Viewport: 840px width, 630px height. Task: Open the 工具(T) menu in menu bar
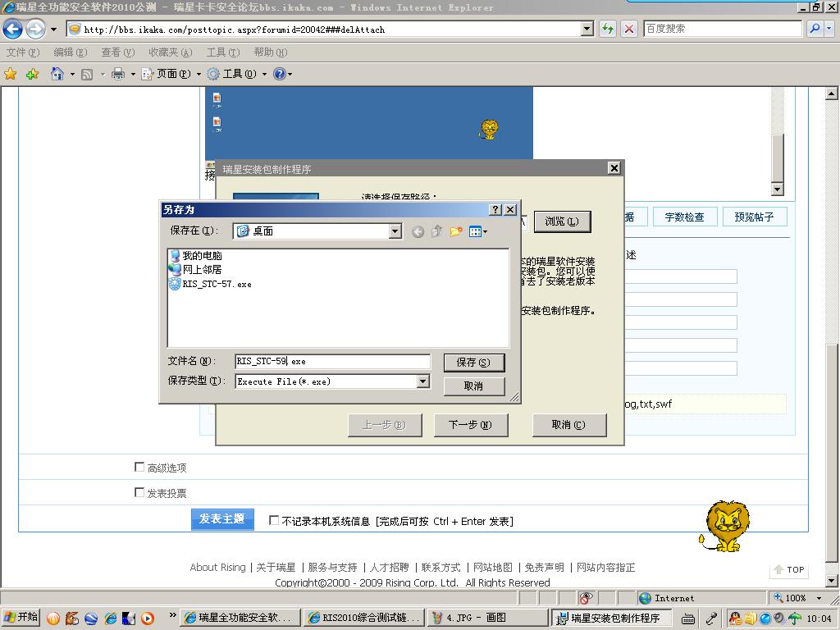pos(223,52)
